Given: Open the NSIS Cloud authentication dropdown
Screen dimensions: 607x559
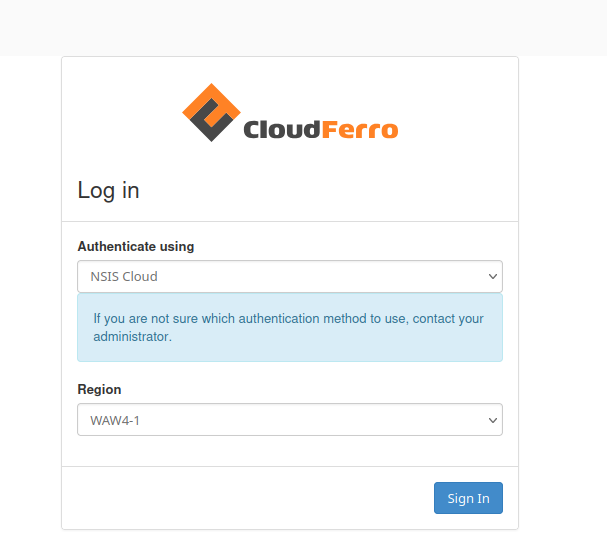Looking at the screenshot, I should pyautogui.click(x=280, y=276).
